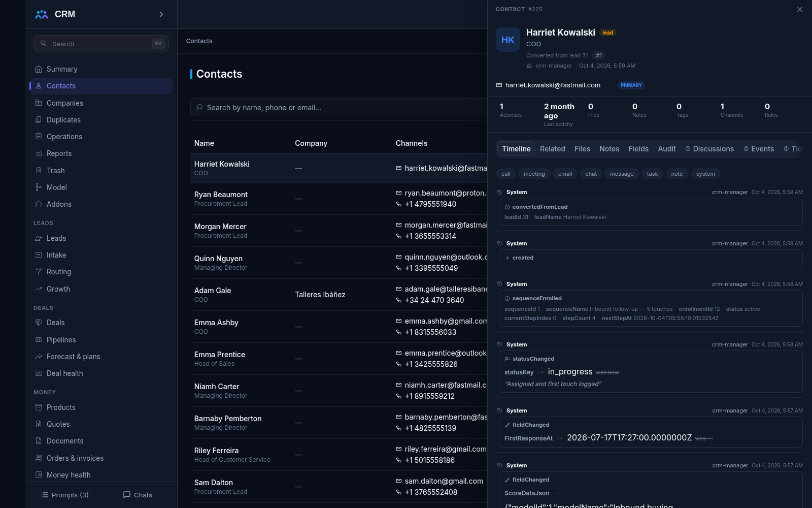Viewport: 812px width, 508px height.
Task: Go to Duplicates in sidebar
Action: click(101, 120)
